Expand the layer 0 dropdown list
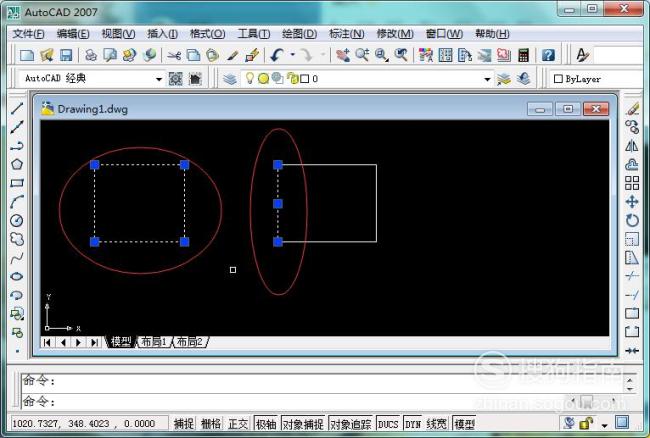650x438 pixels. 488,79
